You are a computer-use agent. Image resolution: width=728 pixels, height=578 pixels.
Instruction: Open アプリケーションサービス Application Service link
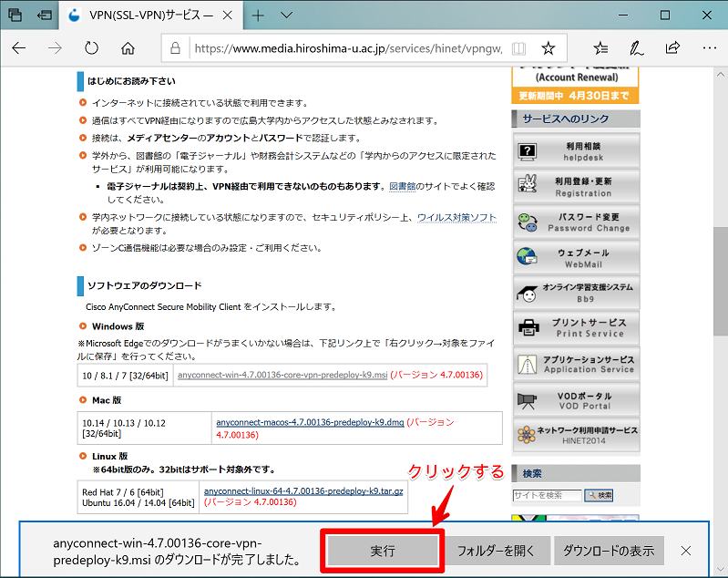[x=576, y=364]
